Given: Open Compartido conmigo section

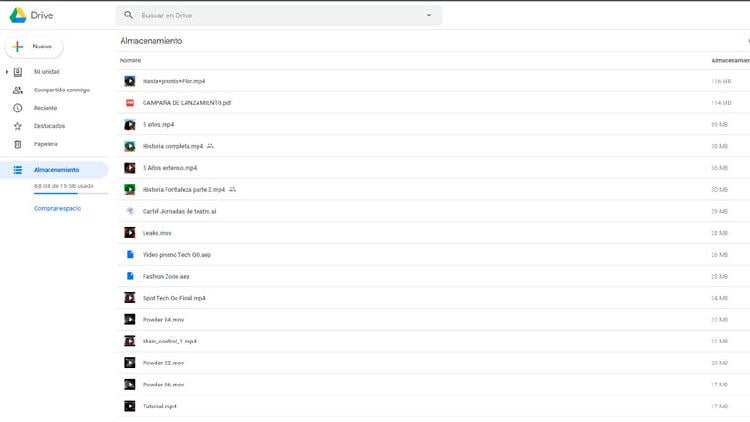Looking at the screenshot, I should click(x=62, y=90).
